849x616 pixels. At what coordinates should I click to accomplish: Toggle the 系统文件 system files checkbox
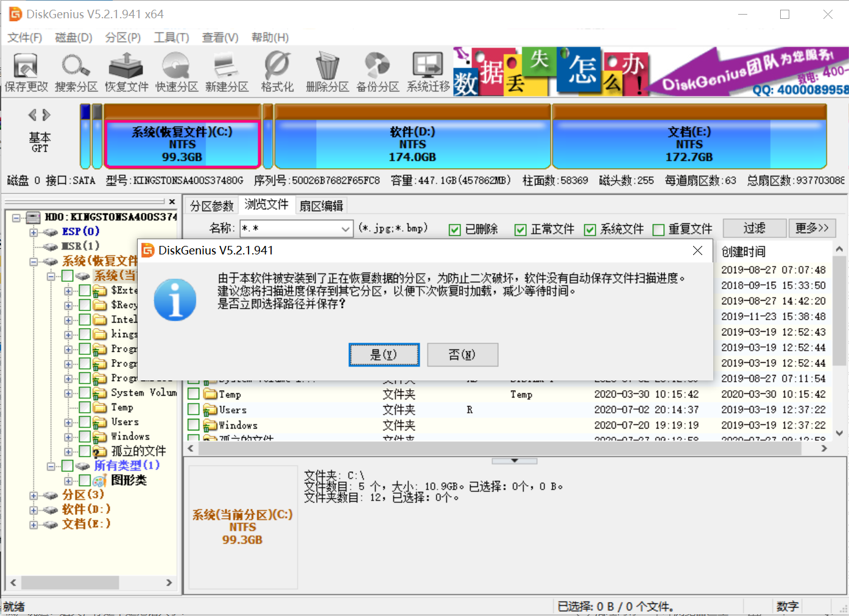[590, 229]
